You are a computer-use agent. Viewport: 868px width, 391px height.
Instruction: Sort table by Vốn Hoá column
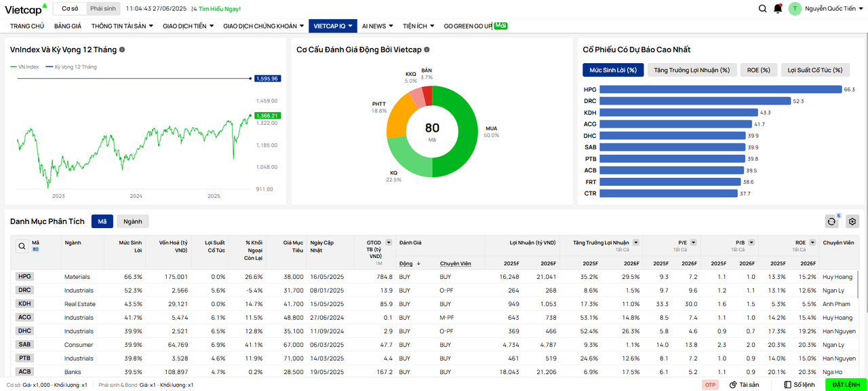(x=173, y=246)
